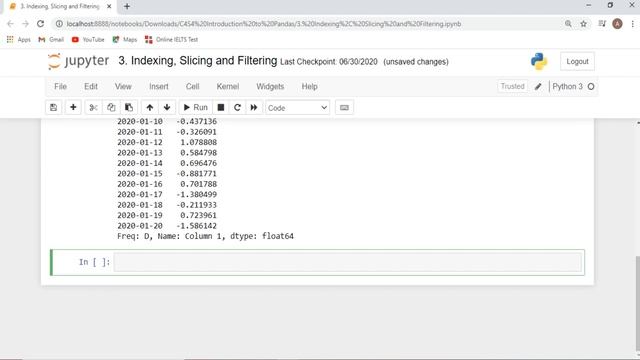
Task: Click the pencil edit mode icon
Action: pyautogui.click(x=538, y=87)
